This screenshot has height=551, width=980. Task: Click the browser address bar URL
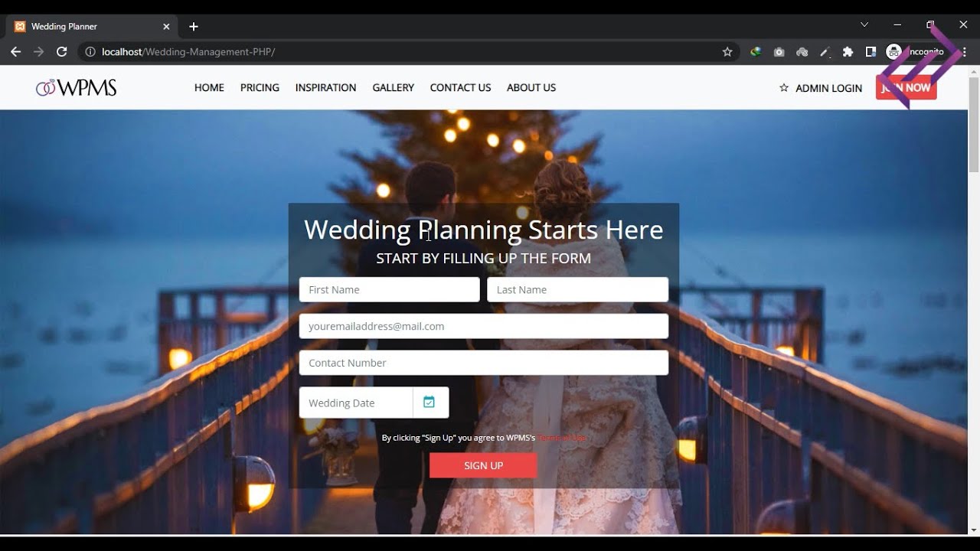[188, 52]
